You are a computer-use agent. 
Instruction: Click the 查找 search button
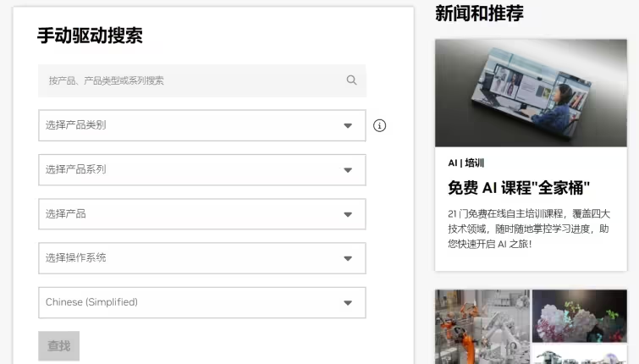point(59,346)
